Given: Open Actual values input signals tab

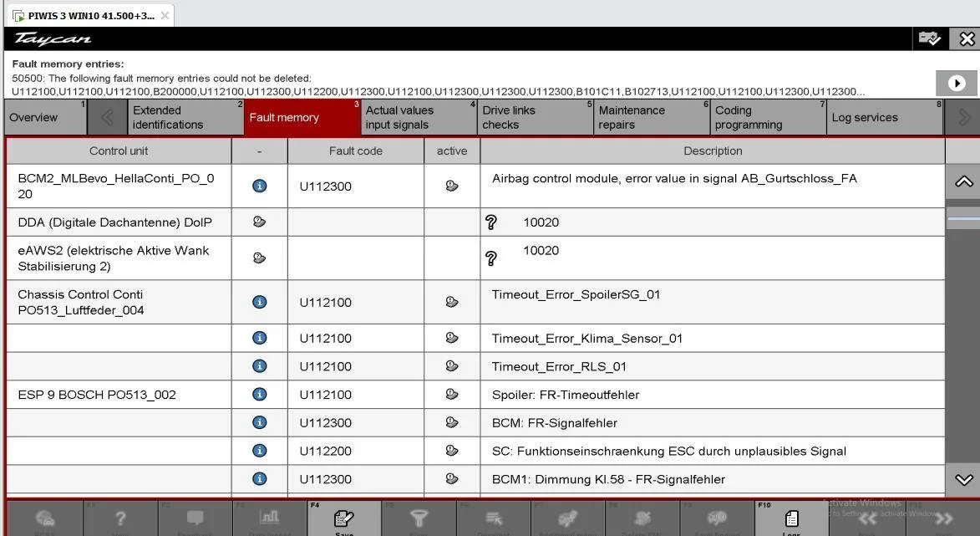Looking at the screenshot, I should click(419, 117).
